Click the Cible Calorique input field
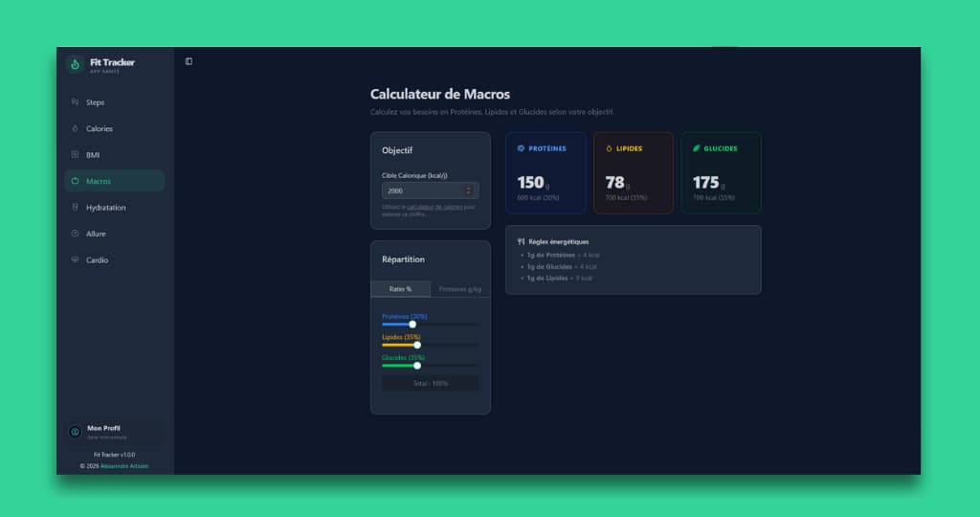The image size is (980, 517). [x=430, y=191]
